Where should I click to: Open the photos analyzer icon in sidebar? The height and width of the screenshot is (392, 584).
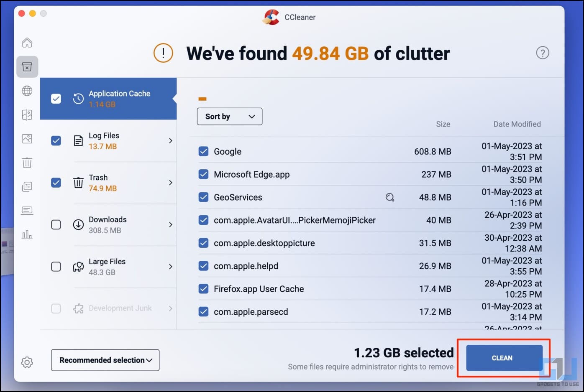click(27, 139)
